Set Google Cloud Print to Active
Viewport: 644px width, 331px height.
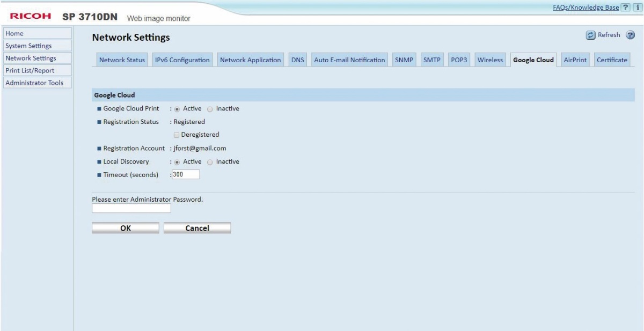click(177, 109)
